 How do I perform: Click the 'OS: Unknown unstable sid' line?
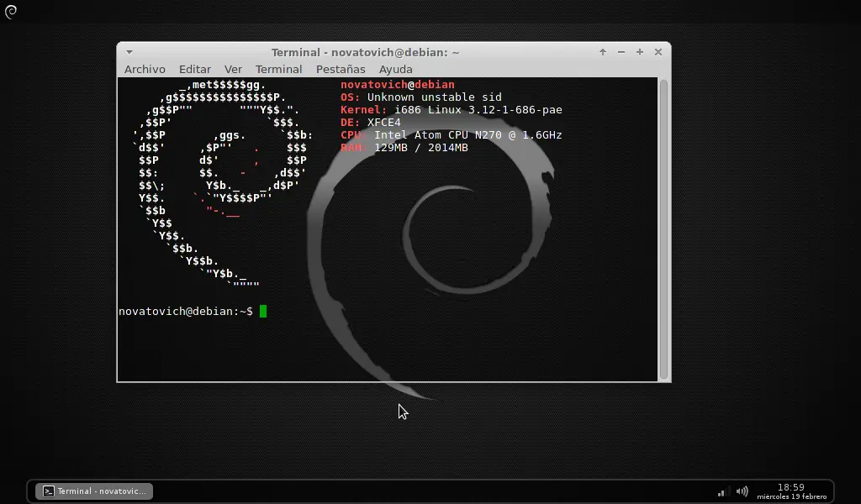[x=421, y=97]
